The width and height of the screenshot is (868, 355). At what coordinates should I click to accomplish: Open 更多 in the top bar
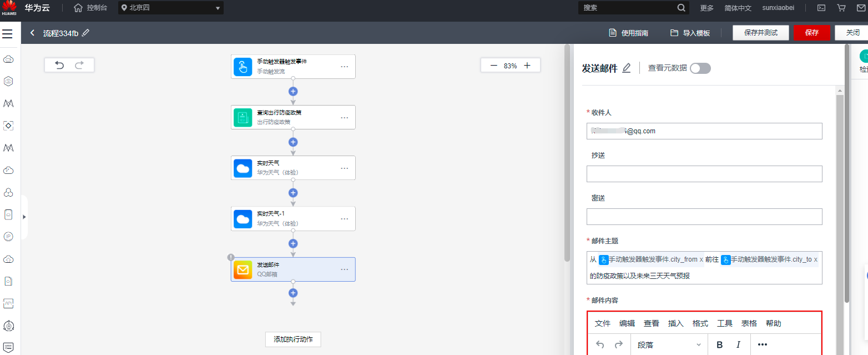click(x=707, y=8)
